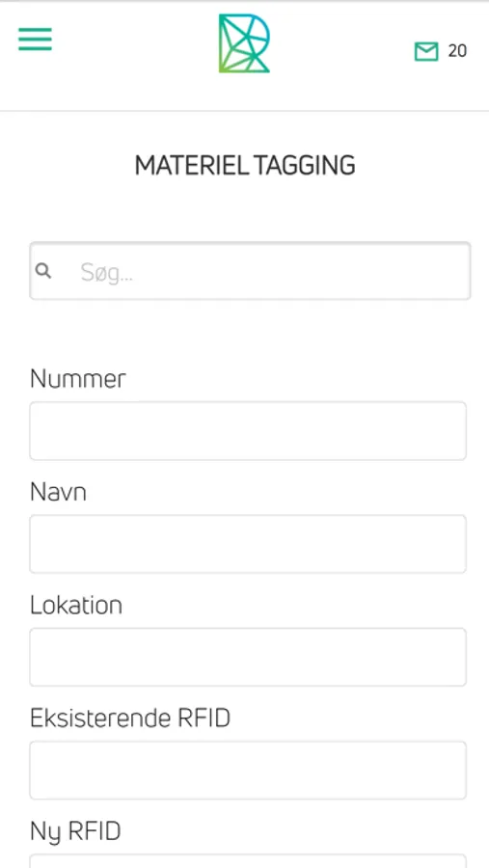Click the message count 20
This screenshot has height=868, width=489.
pyautogui.click(x=457, y=51)
